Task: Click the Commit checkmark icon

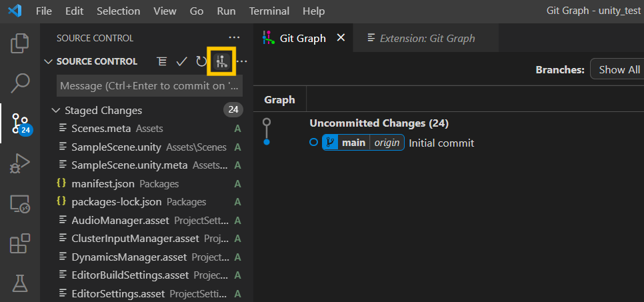Action: pyautogui.click(x=181, y=61)
